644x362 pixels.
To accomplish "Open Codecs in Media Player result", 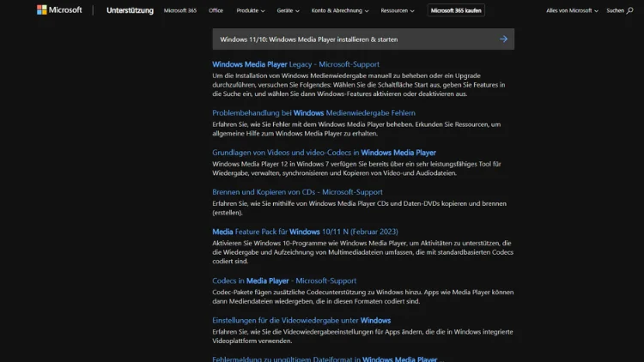I will coord(284,281).
